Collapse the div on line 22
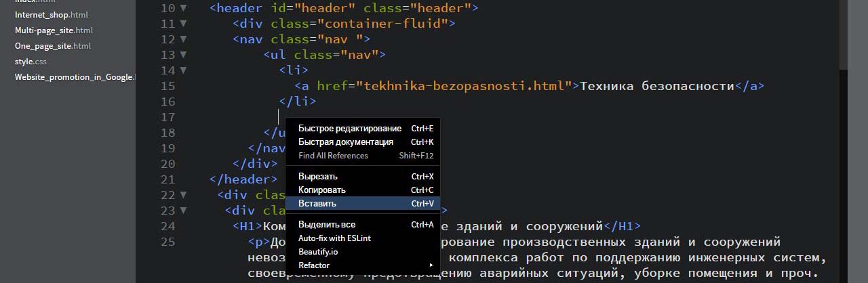 tap(183, 196)
